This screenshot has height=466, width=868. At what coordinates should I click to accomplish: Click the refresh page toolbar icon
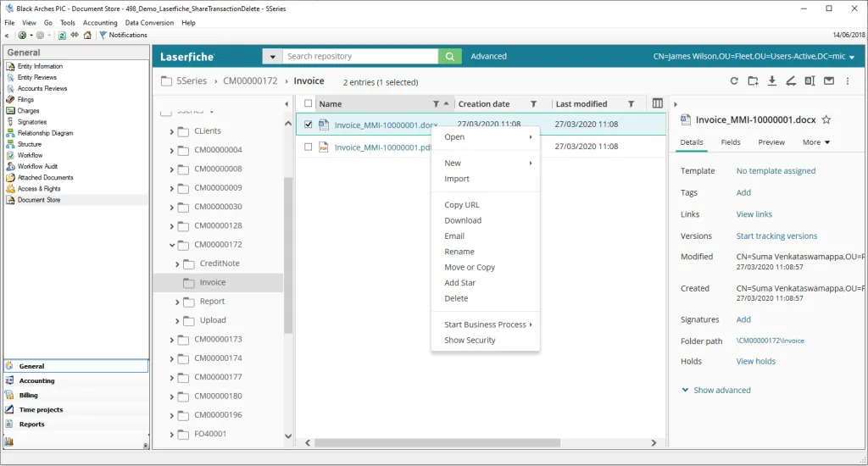coord(62,35)
